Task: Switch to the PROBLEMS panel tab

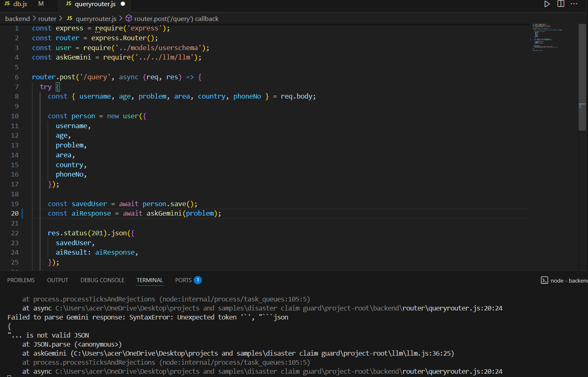Action: (21, 280)
